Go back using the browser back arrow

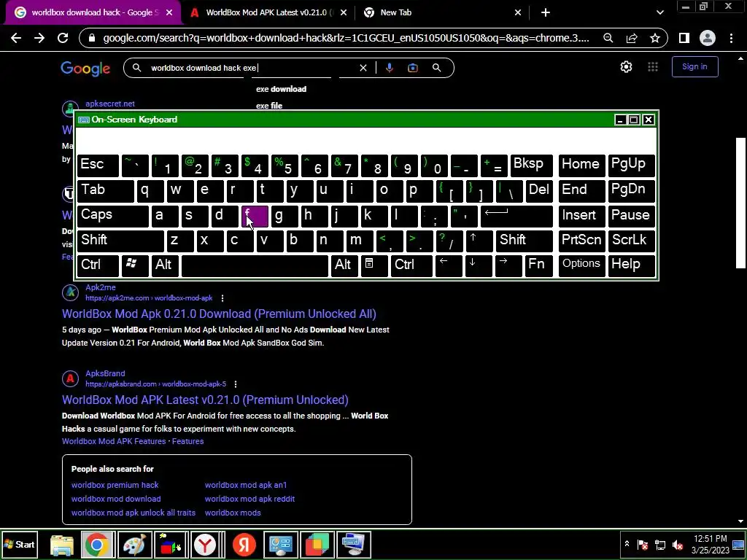click(16, 38)
